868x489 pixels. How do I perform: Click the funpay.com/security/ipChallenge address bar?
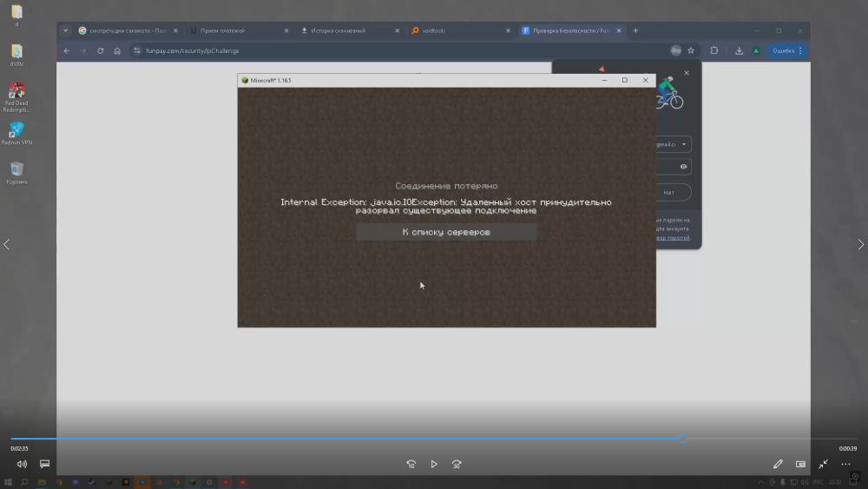193,50
